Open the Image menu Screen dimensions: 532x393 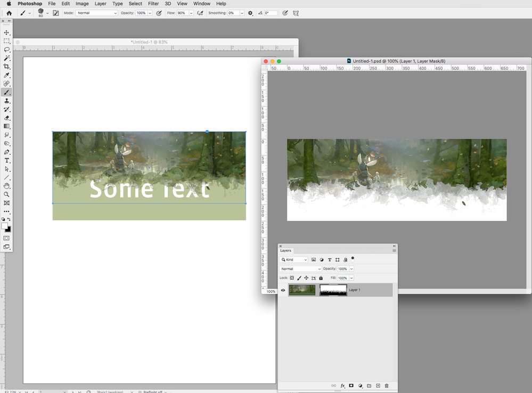point(82,3)
